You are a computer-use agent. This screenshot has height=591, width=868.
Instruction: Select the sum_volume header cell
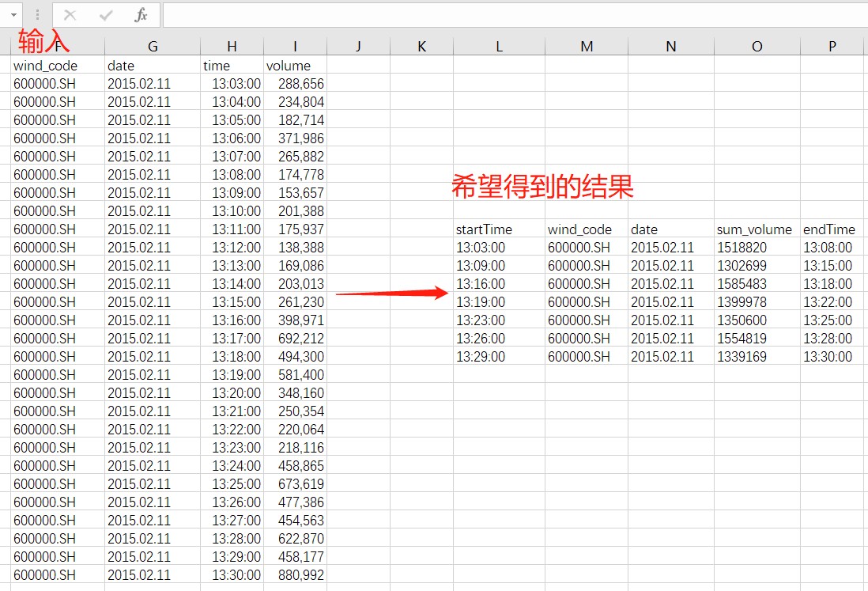click(x=754, y=229)
